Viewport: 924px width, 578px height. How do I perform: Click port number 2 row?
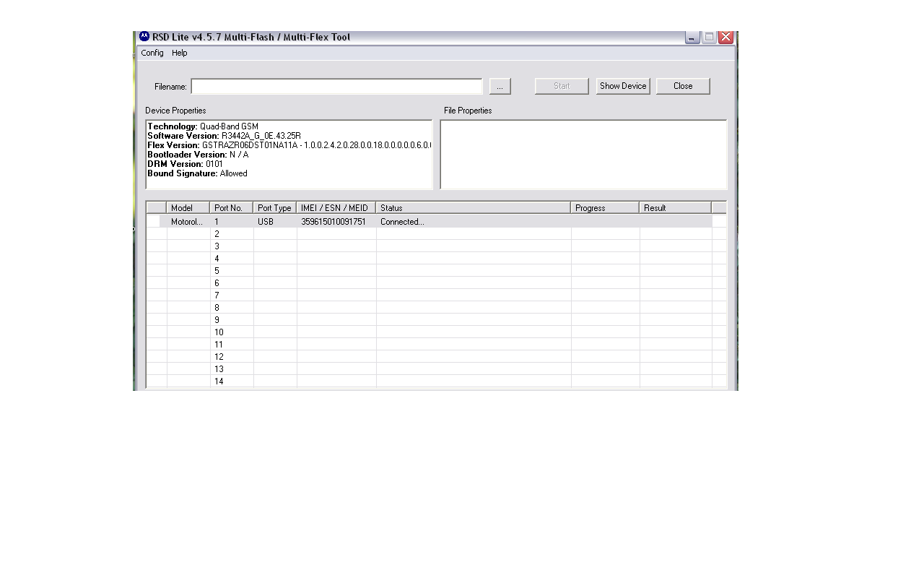click(x=436, y=234)
